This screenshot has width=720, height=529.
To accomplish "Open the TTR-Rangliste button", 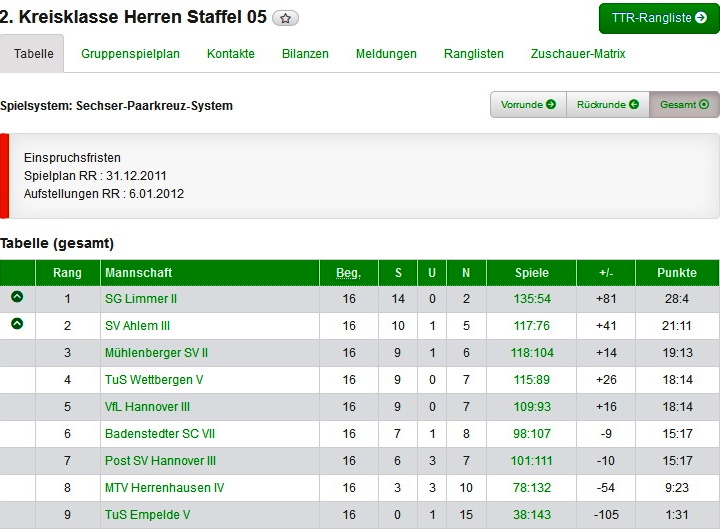I will pos(659,18).
